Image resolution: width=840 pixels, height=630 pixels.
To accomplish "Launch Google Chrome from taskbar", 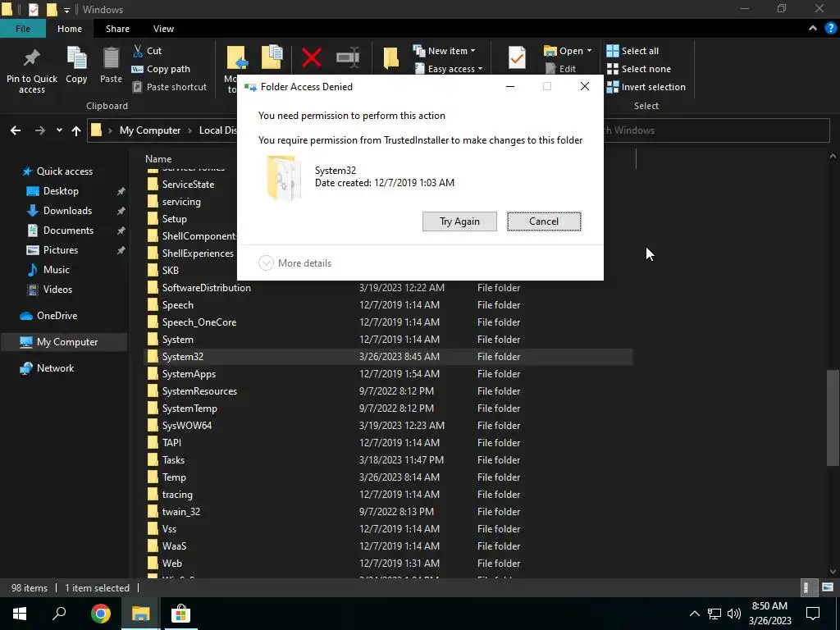I will [x=100, y=614].
